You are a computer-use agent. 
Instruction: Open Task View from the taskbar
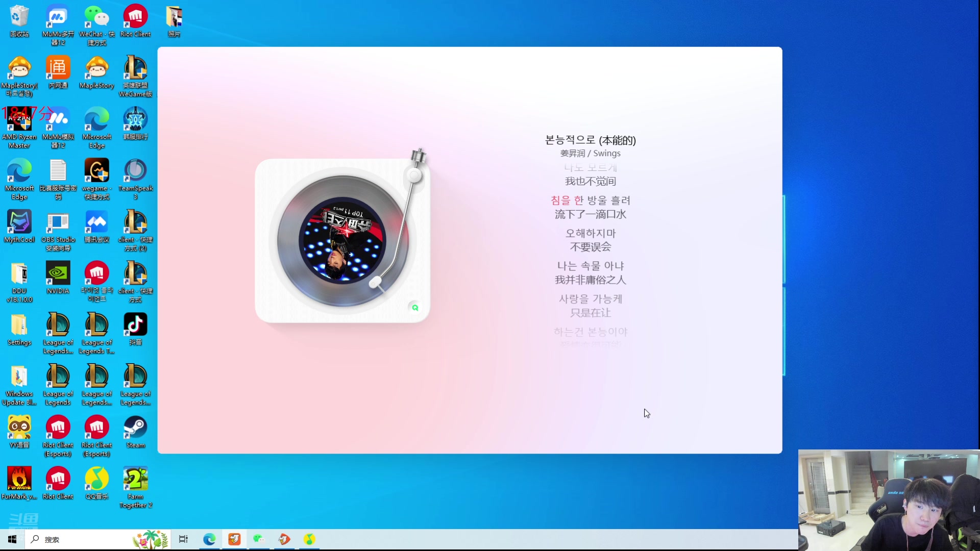[183, 539]
